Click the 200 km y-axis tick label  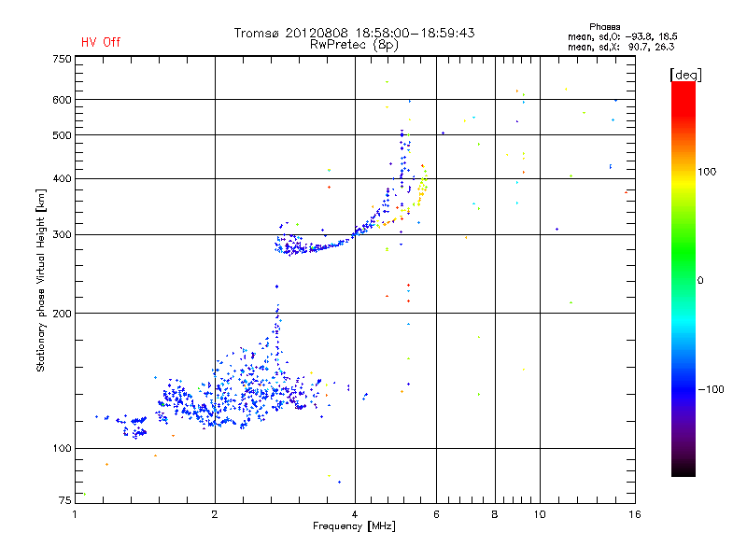(x=62, y=314)
